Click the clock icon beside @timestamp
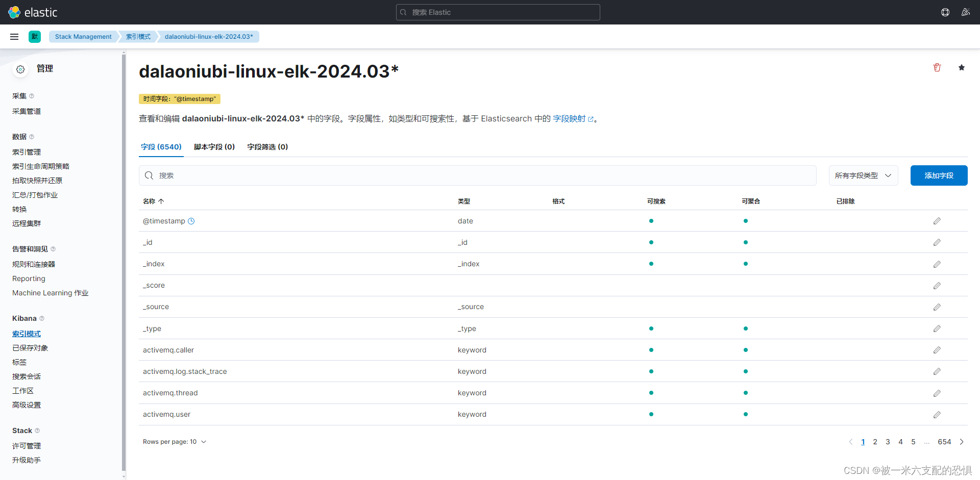Viewport: 980px width, 480px height. [191, 221]
